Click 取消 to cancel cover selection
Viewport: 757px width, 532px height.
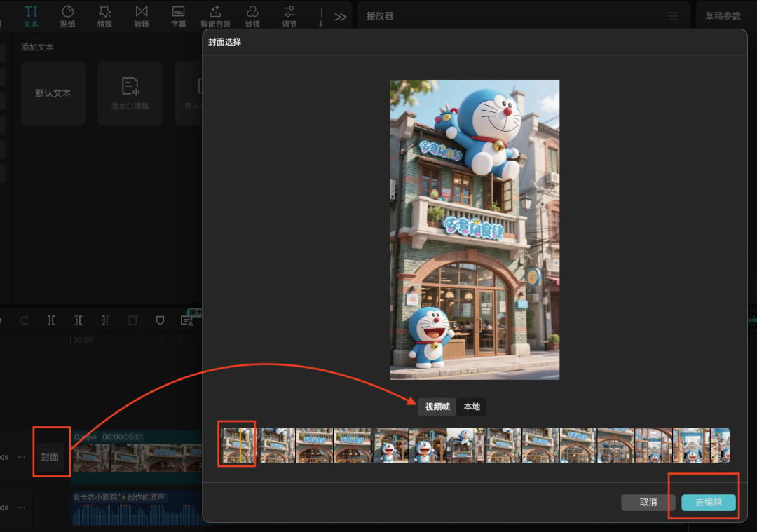(648, 503)
